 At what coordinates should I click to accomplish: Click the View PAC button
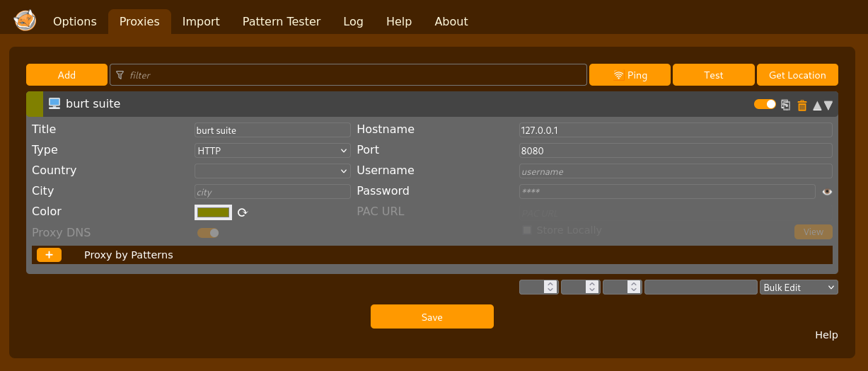(x=814, y=232)
